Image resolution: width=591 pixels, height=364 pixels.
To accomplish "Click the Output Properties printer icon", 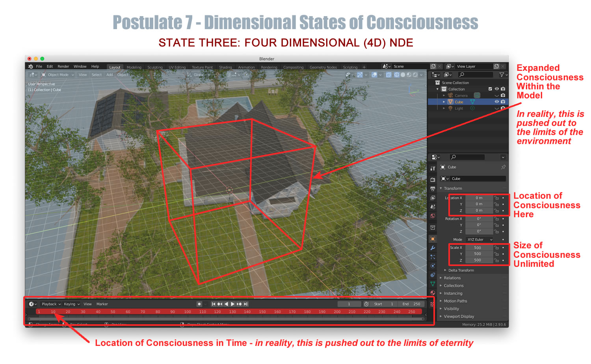I will (x=433, y=189).
